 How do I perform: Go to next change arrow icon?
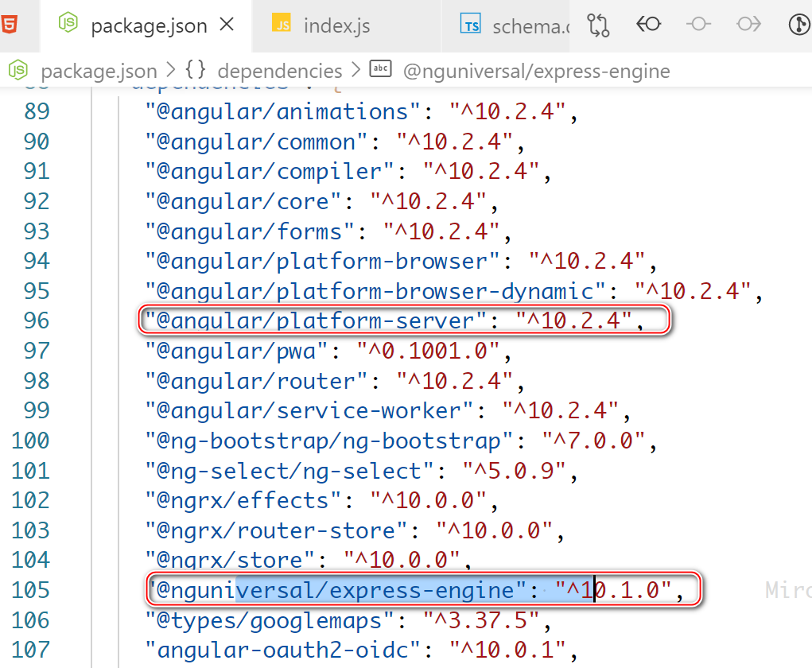pyautogui.click(x=749, y=24)
